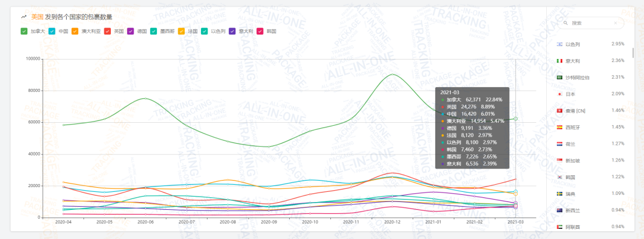The image size is (644, 239).
Task: Click the Sweden flag icon in list
Action: (x=559, y=194)
